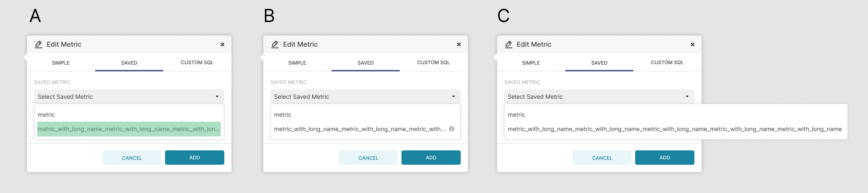The image size is (868, 193).
Task: Choose the full long-name metric option in C
Action: [x=674, y=129]
